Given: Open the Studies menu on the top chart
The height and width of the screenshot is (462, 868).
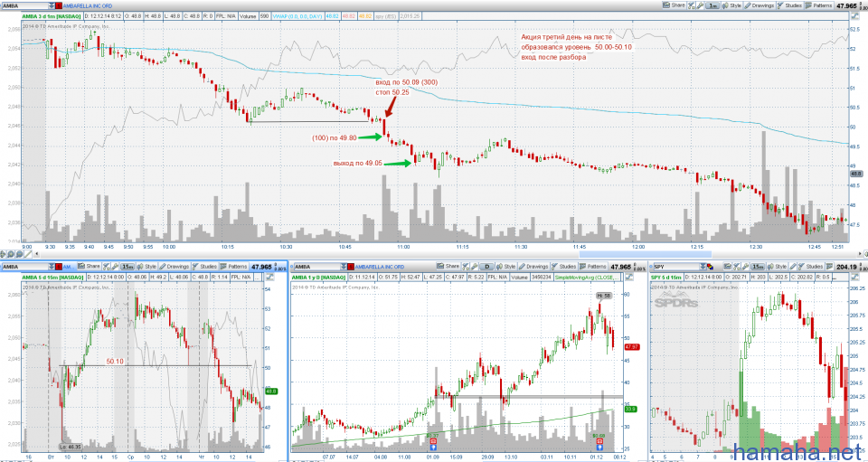Looking at the screenshot, I should (789, 5).
